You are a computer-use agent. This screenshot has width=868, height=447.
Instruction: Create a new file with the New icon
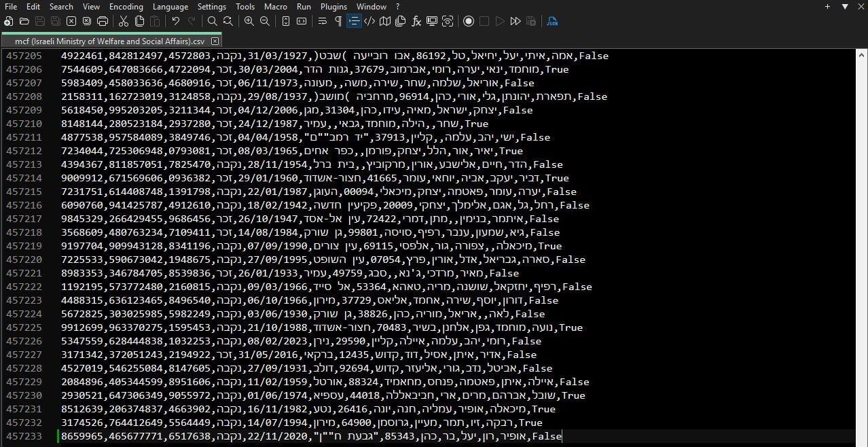tap(9, 21)
